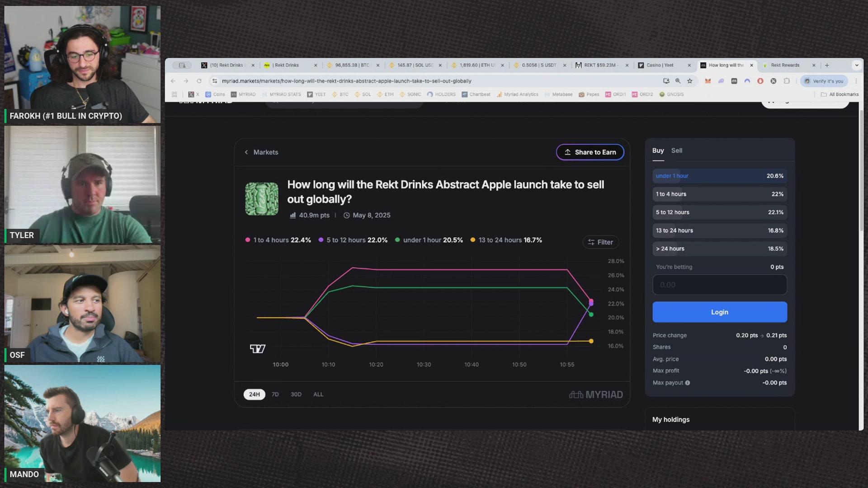
Task: Click the Max payout info icon
Action: pyautogui.click(x=688, y=383)
